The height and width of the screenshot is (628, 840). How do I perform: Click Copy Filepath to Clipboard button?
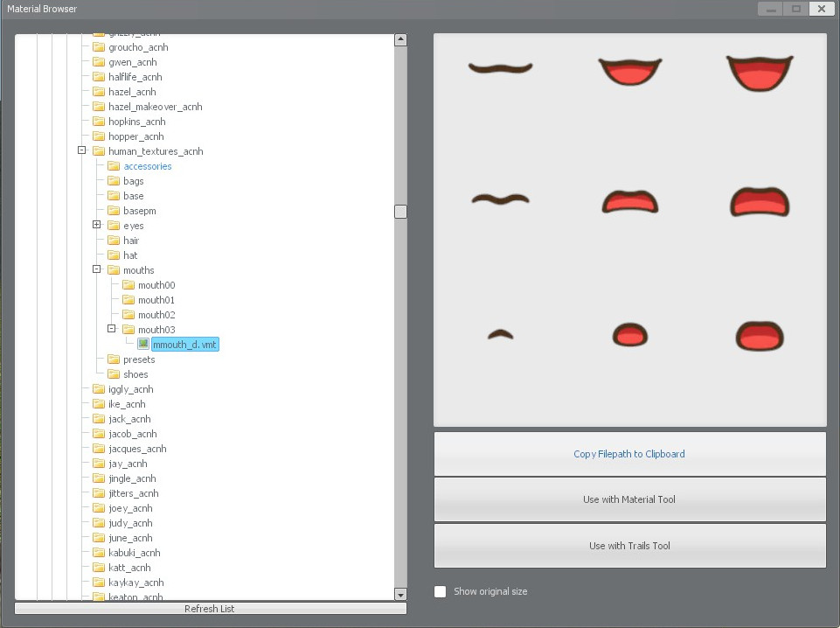[629, 454]
